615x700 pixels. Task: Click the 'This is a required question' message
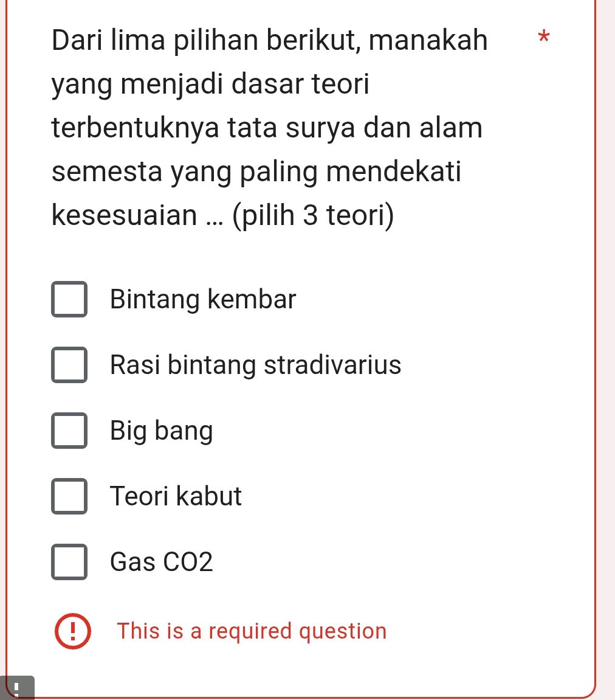click(x=252, y=631)
